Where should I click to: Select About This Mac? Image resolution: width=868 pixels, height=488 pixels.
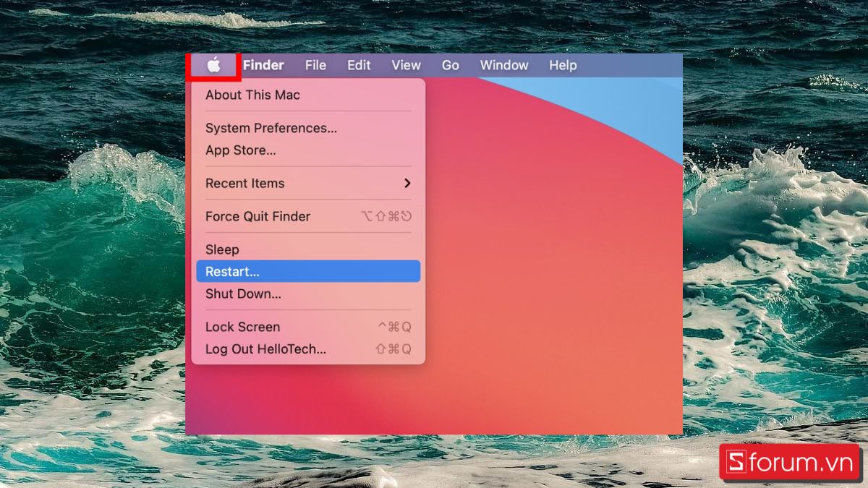pyautogui.click(x=252, y=95)
